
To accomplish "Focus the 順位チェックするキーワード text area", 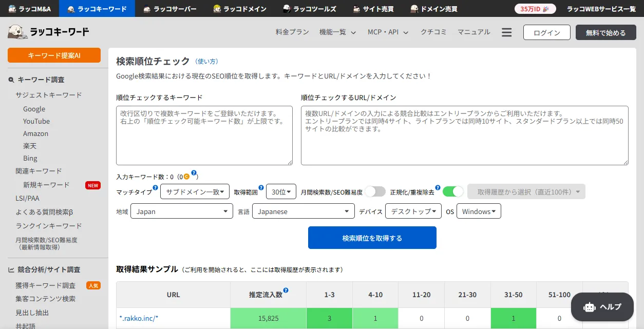I will pos(204,136).
